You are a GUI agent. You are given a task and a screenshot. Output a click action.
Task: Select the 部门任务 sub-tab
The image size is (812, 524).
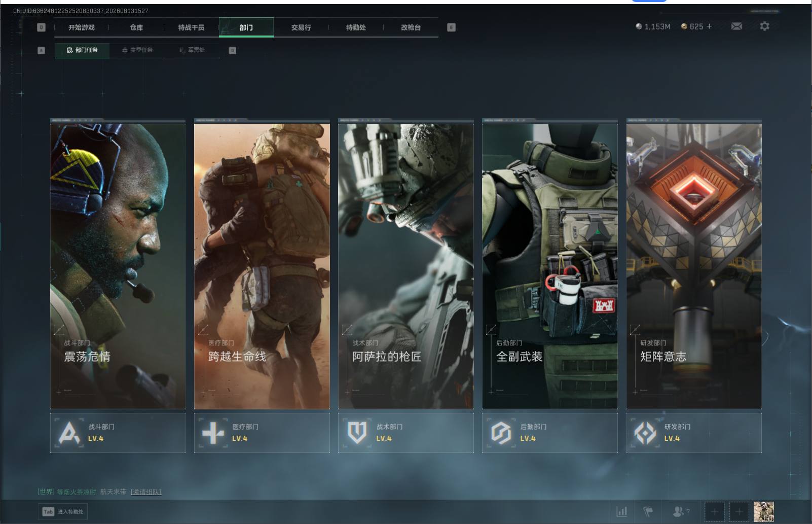coord(82,50)
